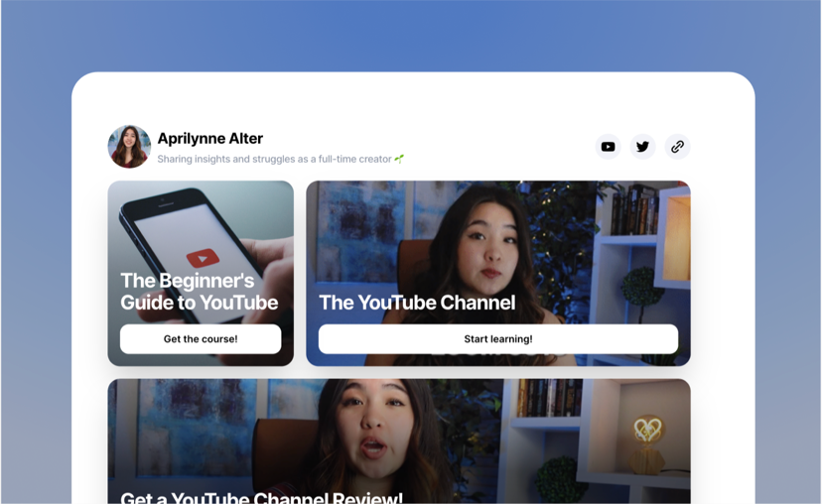Click Aprilynne Alter's profile avatar

click(x=129, y=146)
